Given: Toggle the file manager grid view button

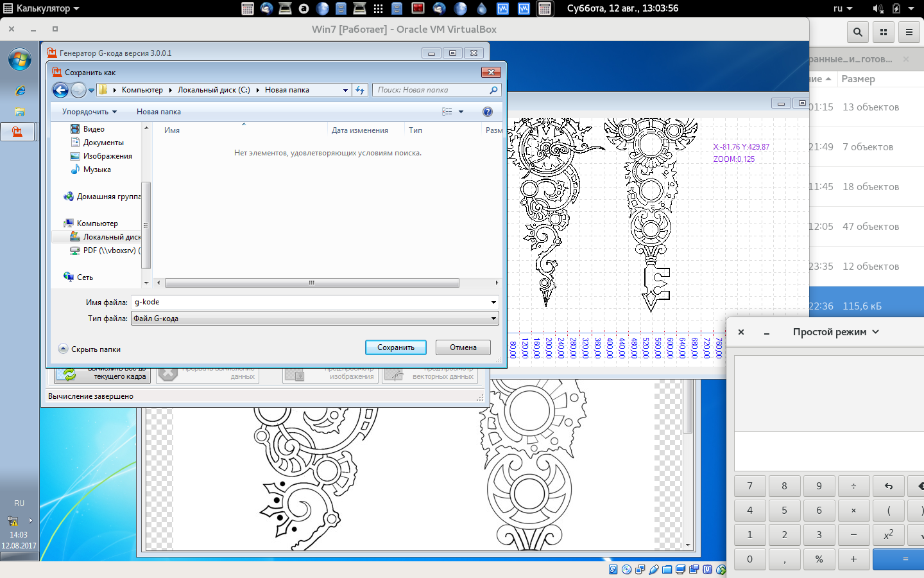Looking at the screenshot, I should tap(884, 31).
